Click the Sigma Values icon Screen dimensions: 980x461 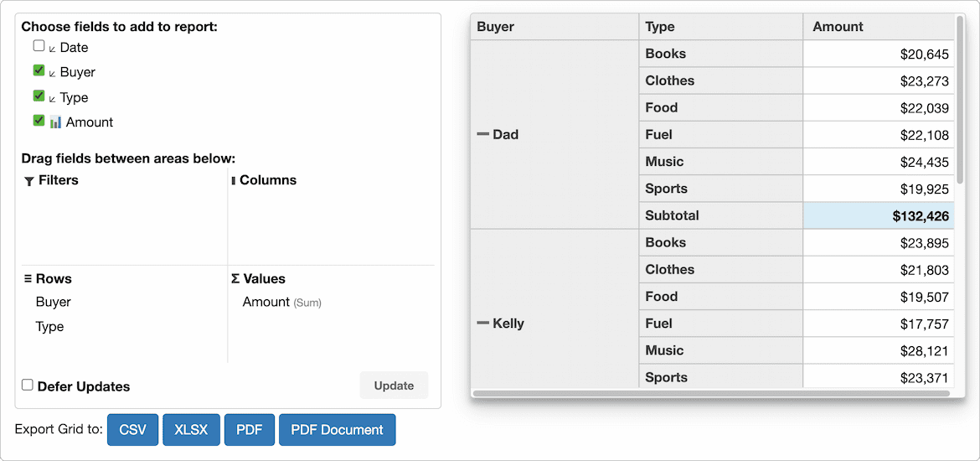[x=235, y=279]
